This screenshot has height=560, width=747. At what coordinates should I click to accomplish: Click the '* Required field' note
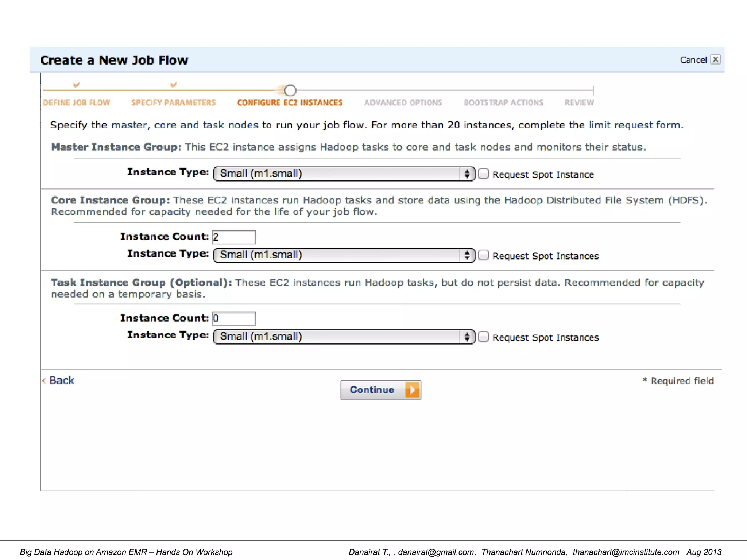[x=678, y=381]
